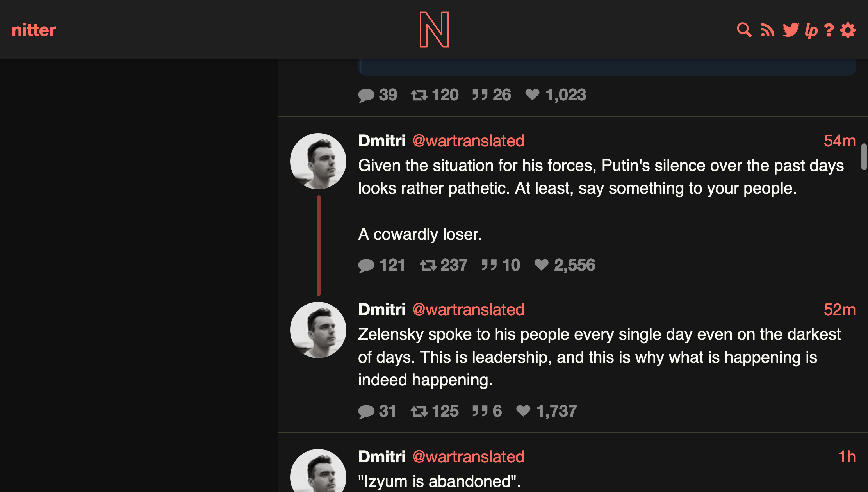Image resolution: width=868 pixels, height=492 pixels.
Task: Click the comment bubble showing 121 replies
Action: (366, 266)
